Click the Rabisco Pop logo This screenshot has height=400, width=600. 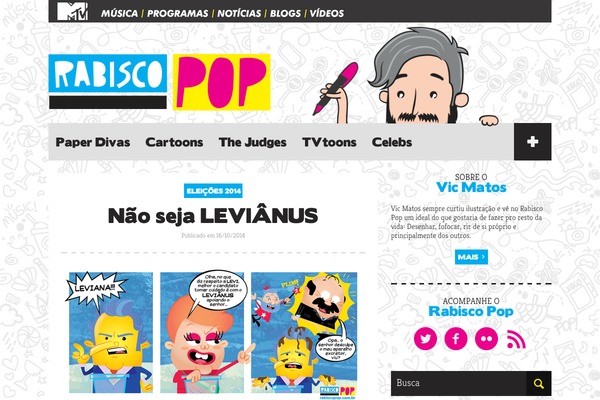[x=160, y=82]
